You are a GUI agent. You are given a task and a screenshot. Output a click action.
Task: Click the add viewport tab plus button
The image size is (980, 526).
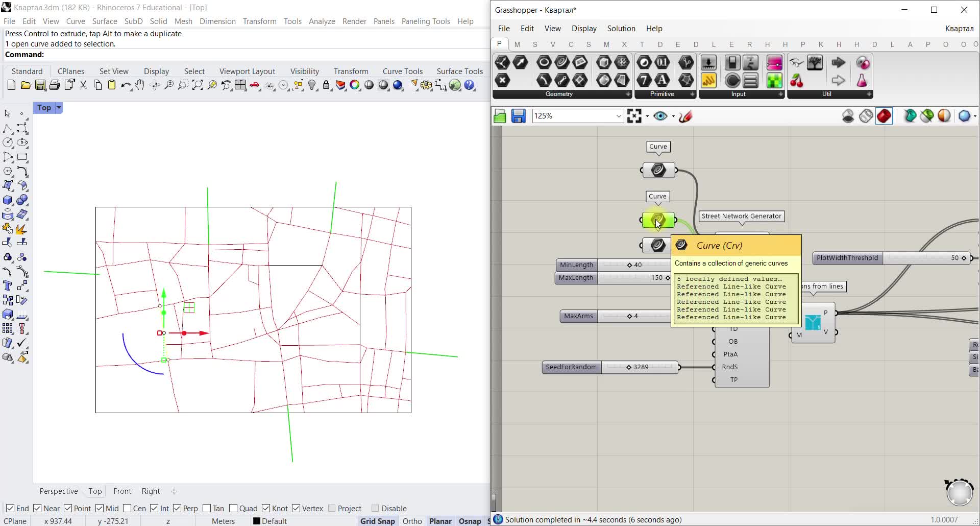[x=174, y=491]
